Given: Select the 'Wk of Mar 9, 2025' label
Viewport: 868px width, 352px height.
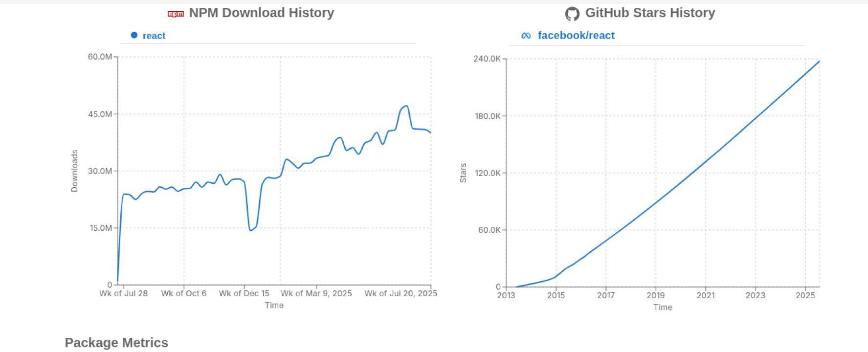Looking at the screenshot, I should (316, 293).
